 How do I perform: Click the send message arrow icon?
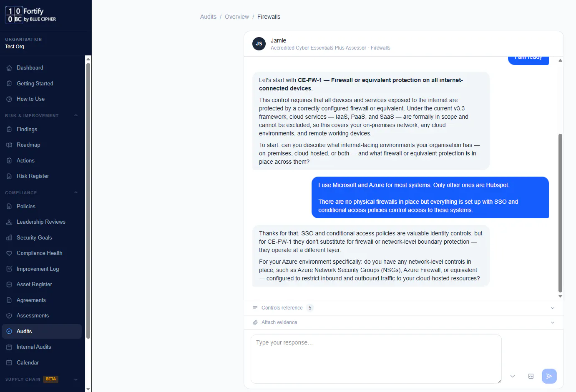point(549,376)
